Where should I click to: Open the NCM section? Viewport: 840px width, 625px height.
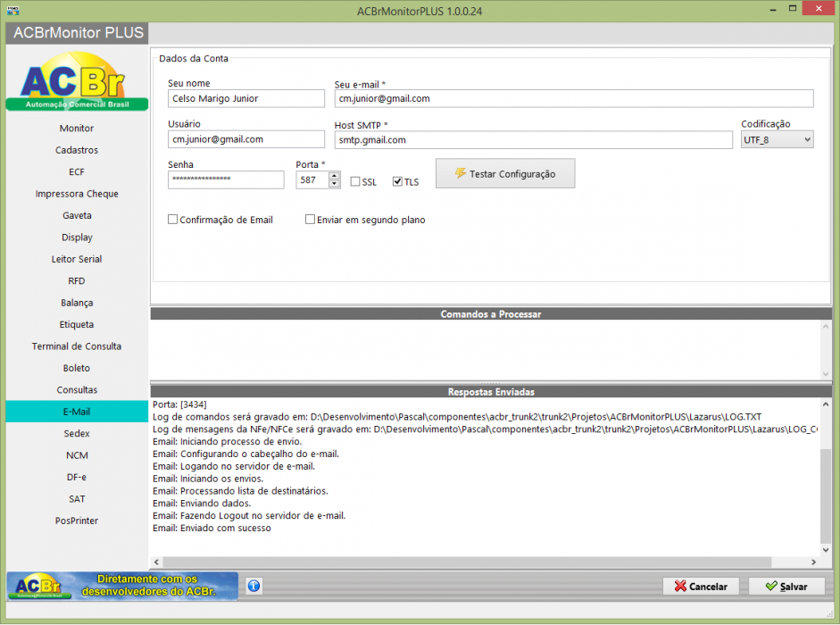tap(77, 455)
